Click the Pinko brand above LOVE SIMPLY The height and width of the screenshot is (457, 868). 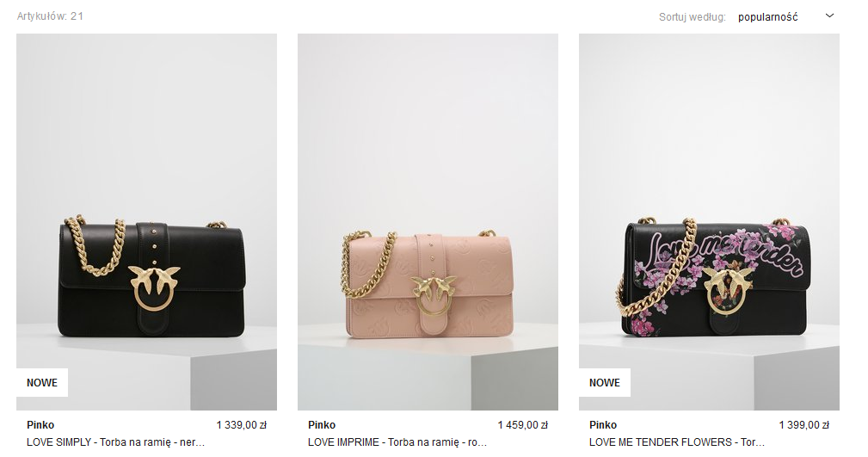[x=40, y=425]
